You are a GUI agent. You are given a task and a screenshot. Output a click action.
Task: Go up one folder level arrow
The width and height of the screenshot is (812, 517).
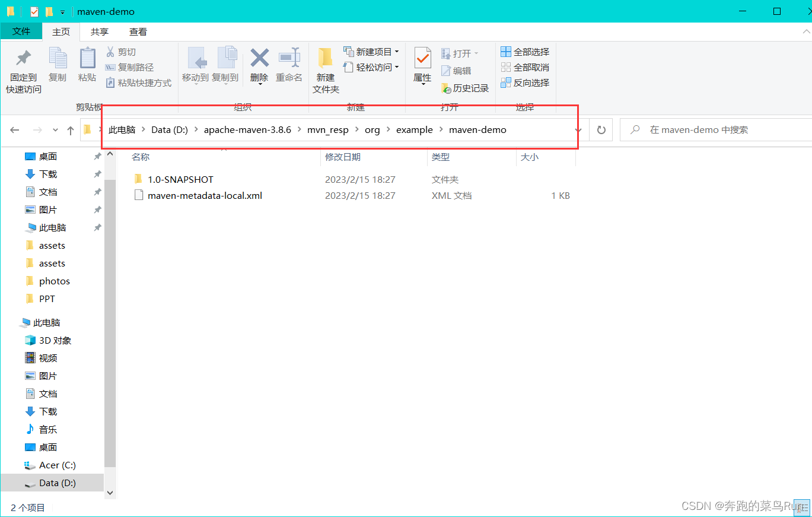pos(71,130)
